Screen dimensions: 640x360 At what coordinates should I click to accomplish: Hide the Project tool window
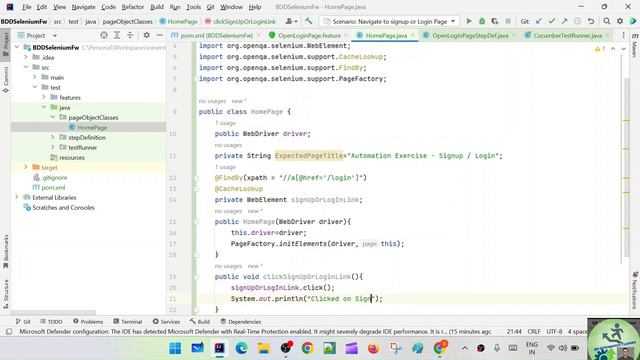(x=159, y=36)
